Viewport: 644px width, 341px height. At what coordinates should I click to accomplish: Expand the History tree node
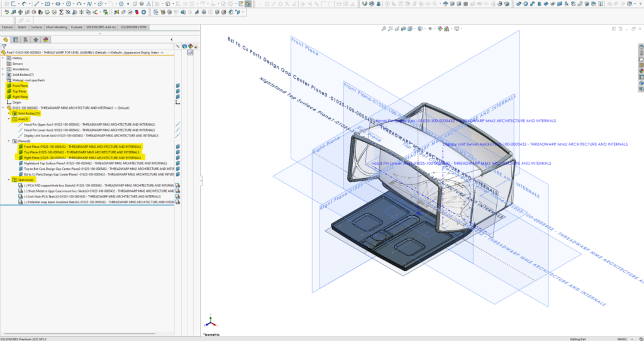3,58
